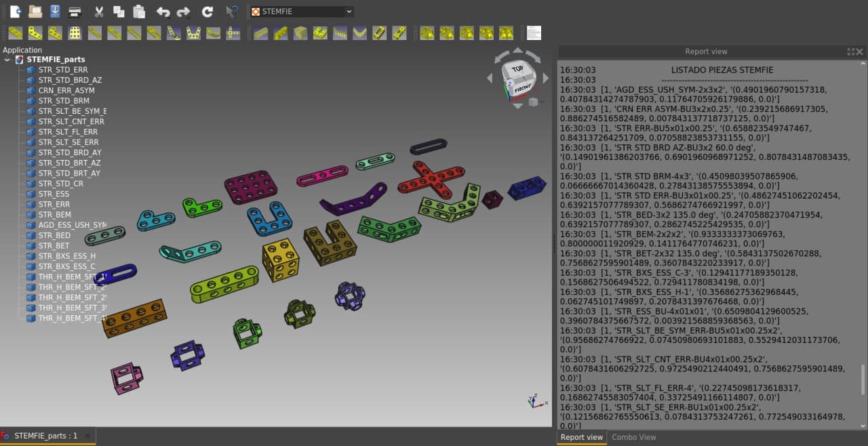
Task: Select STR_SLT_FL_ERR tree item
Action: coord(68,131)
